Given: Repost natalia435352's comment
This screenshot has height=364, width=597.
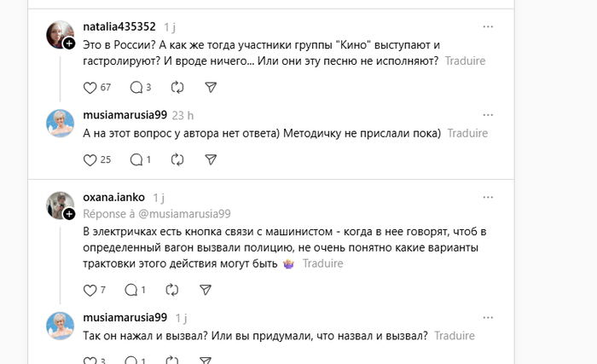Looking at the screenshot, I should (x=177, y=87).
